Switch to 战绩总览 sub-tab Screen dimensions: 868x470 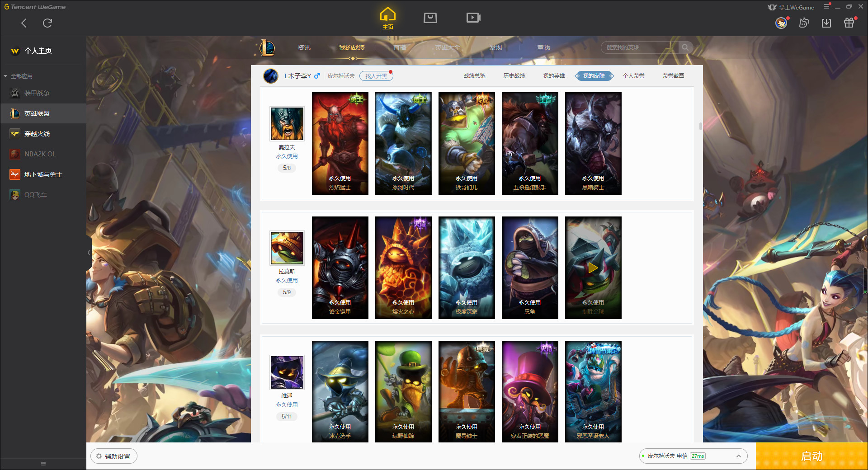[474, 76]
